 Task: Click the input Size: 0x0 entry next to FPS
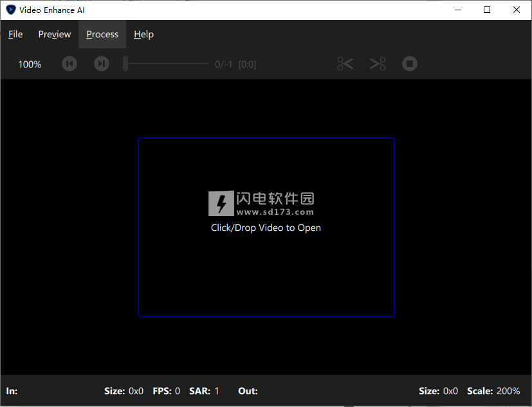(x=124, y=391)
